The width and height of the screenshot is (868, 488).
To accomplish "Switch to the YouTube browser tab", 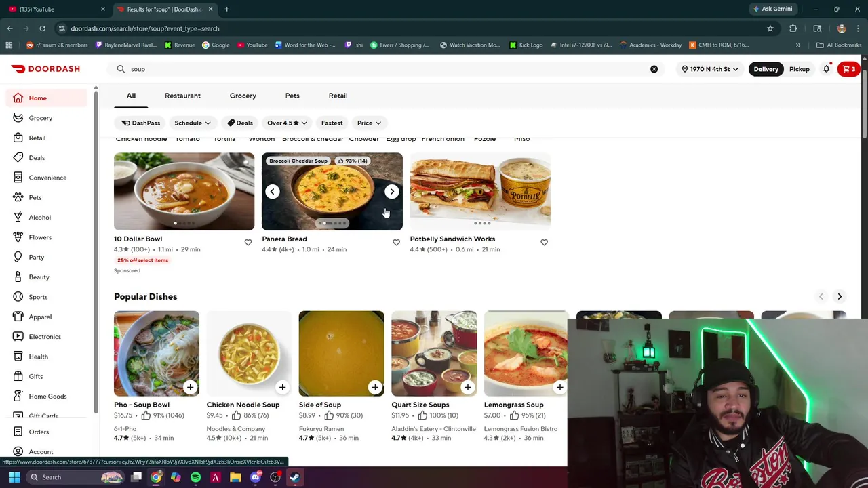I will point(57,9).
